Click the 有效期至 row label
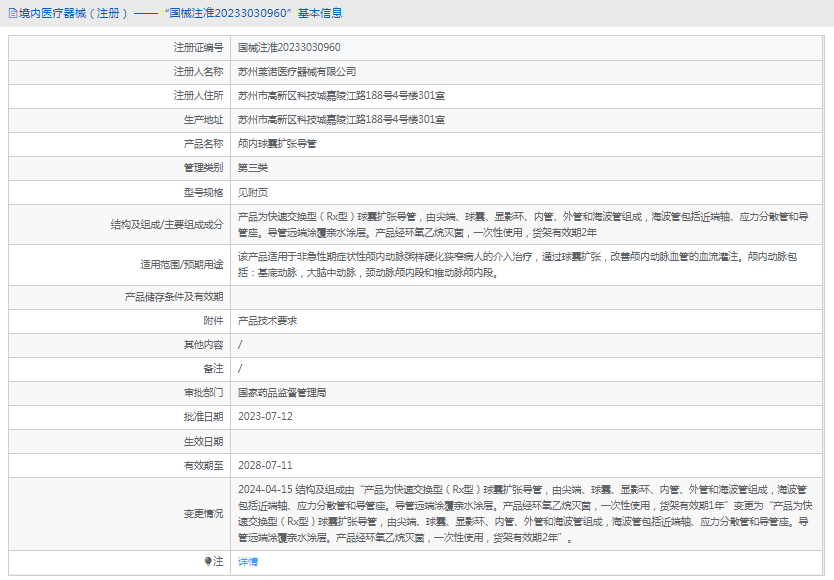The image size is (834, 580). 204,466
